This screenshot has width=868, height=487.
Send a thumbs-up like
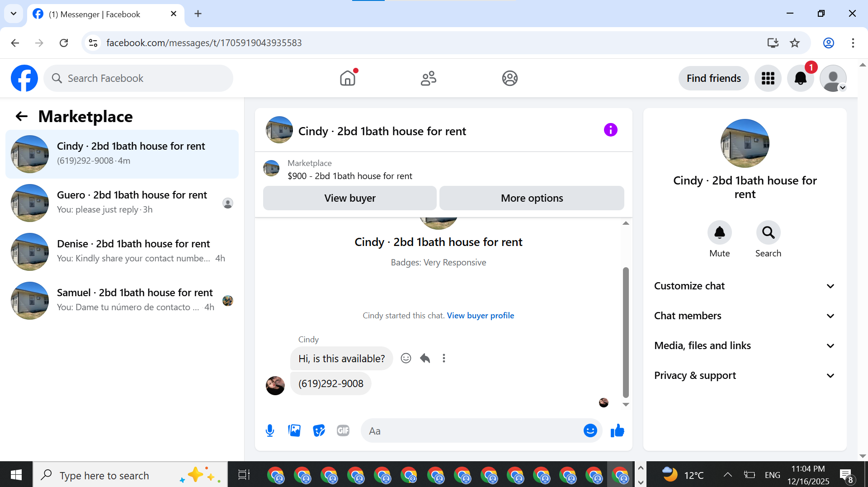click(617, 430)
